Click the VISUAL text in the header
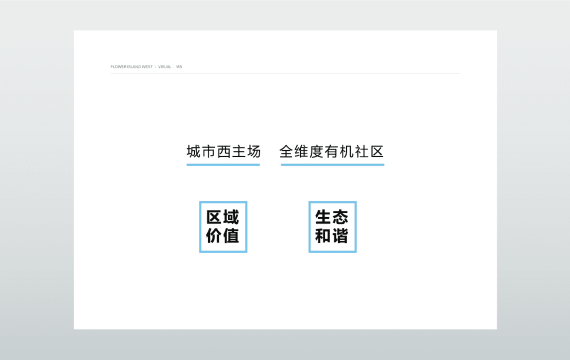The width and height of the screenshot is (570, 360). [x=164, y=67]
